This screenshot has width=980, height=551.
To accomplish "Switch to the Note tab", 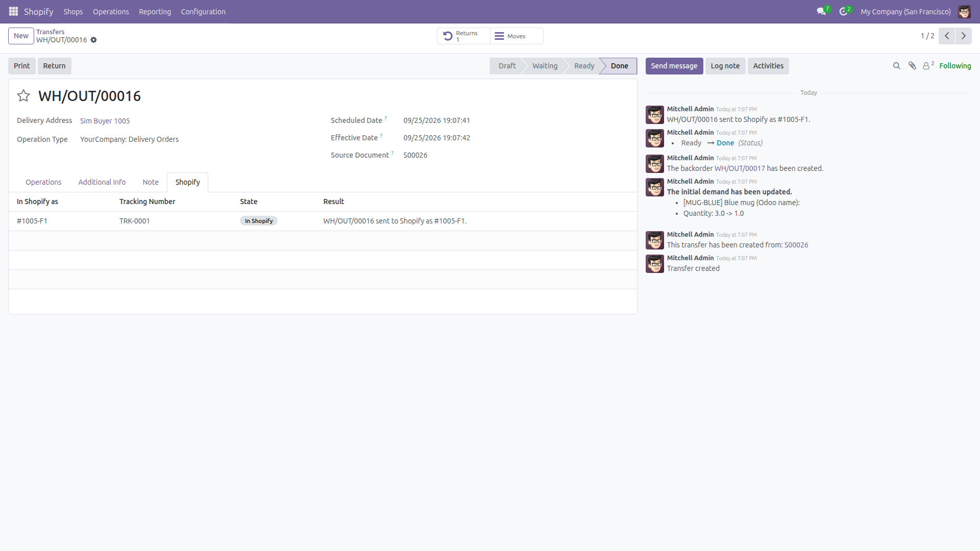I will coord(151,182).
